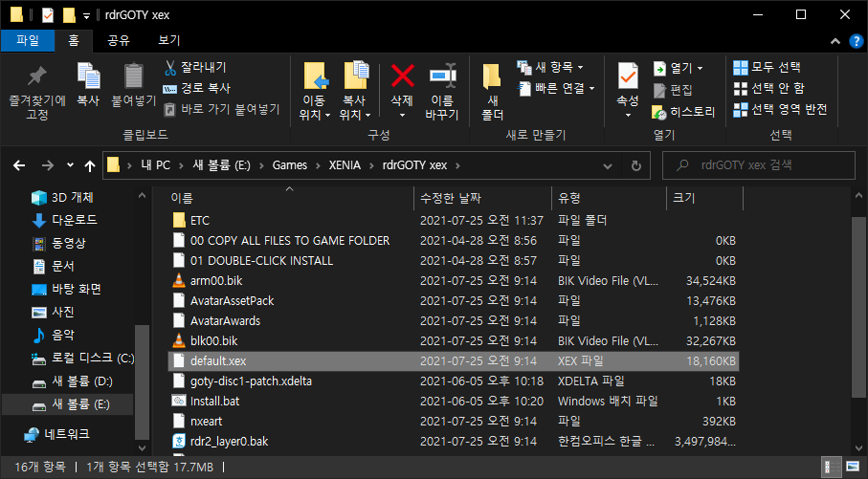Click 새 볼륨 (E:) breadcrumb
This screenshot has height=479, width=868.
pos(221,165)
